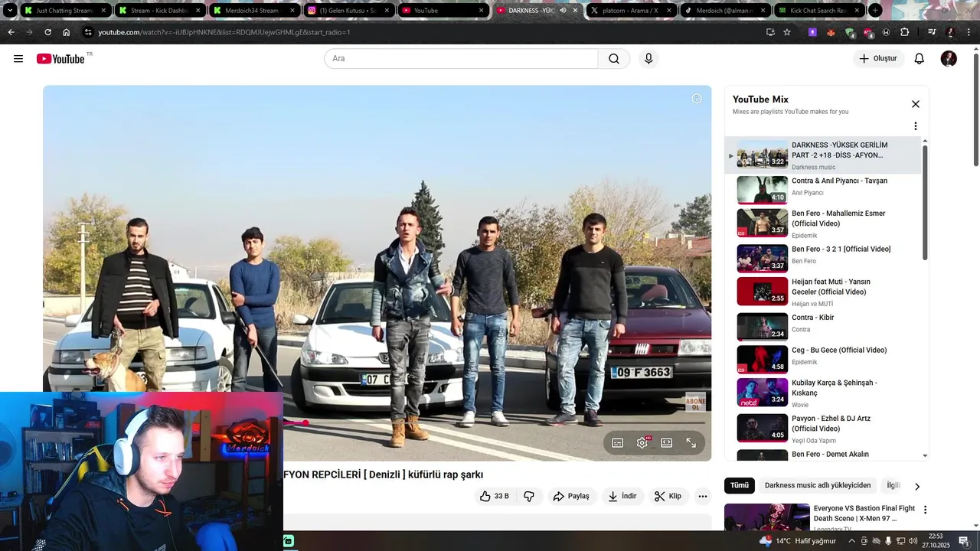Go back in browser history

pyautogui.click(x=11, y=32)
